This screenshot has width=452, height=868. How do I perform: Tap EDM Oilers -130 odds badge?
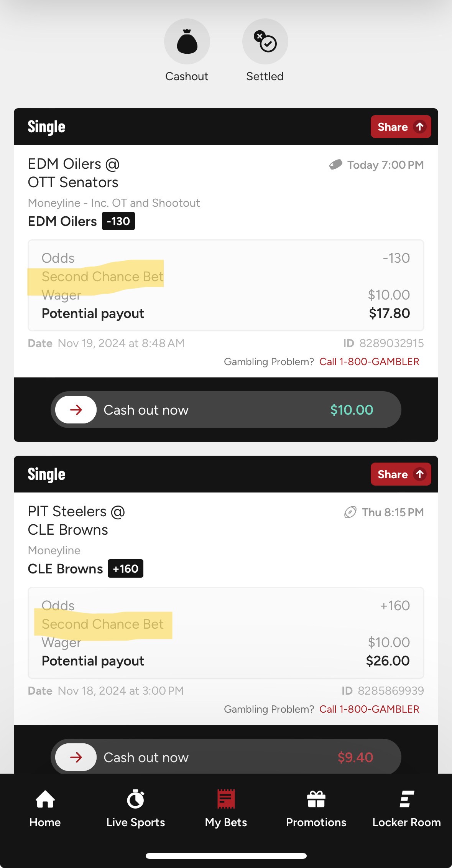pyautogui.click(x=118, y=221)
